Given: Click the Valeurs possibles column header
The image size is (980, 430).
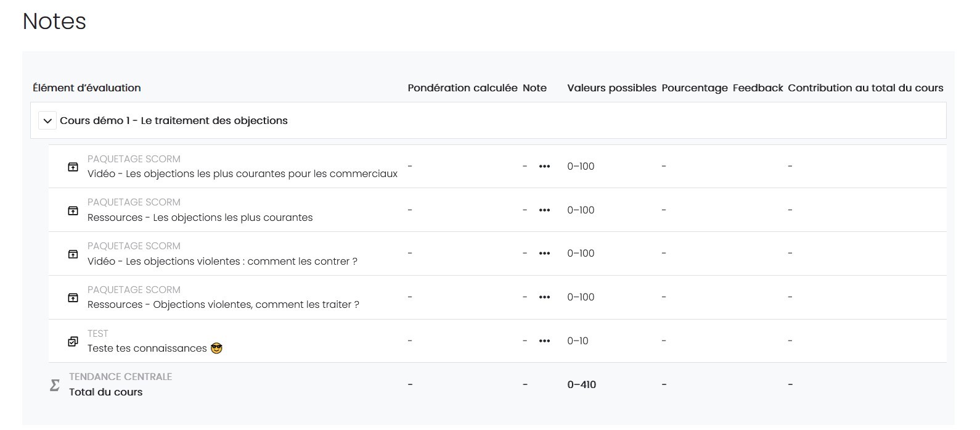Looking at the screenshot, I should coord(611,88).
